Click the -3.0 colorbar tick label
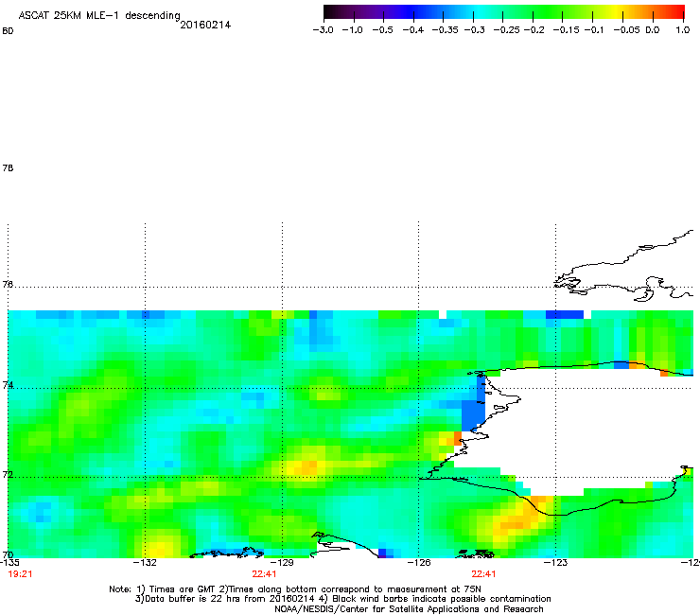The image size is (700, 615). (323, 30)
